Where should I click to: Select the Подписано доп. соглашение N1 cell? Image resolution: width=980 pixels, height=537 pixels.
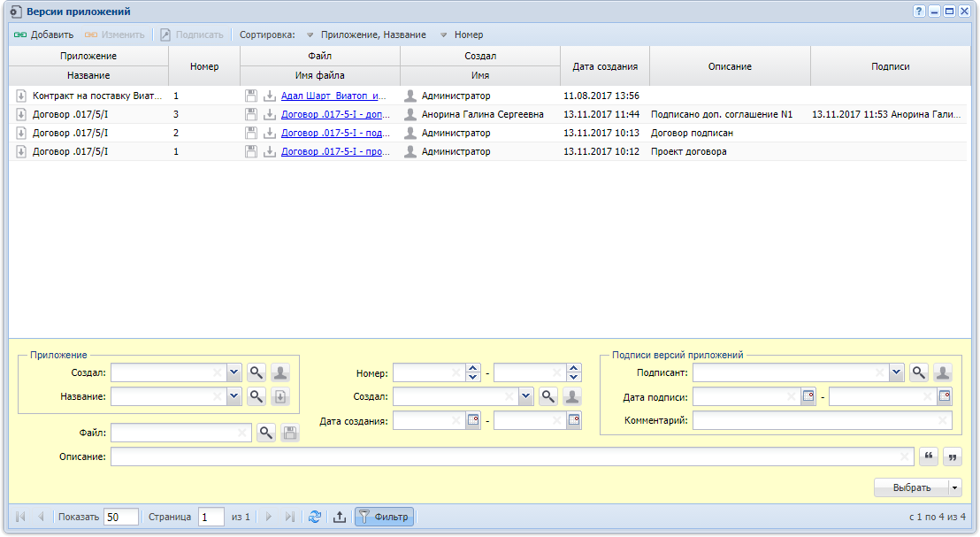coord(730,114)
